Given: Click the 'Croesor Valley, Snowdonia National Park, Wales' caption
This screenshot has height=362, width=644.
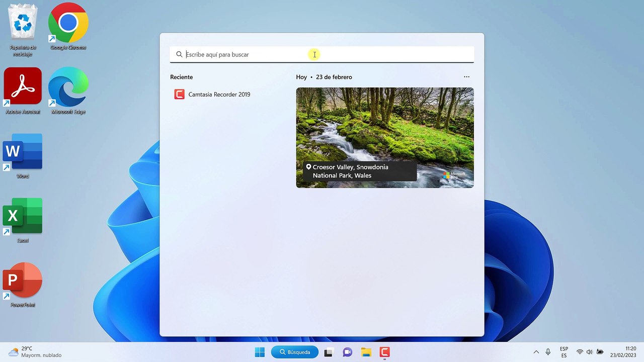Looking at the screenshot, I should click(360, 171).
